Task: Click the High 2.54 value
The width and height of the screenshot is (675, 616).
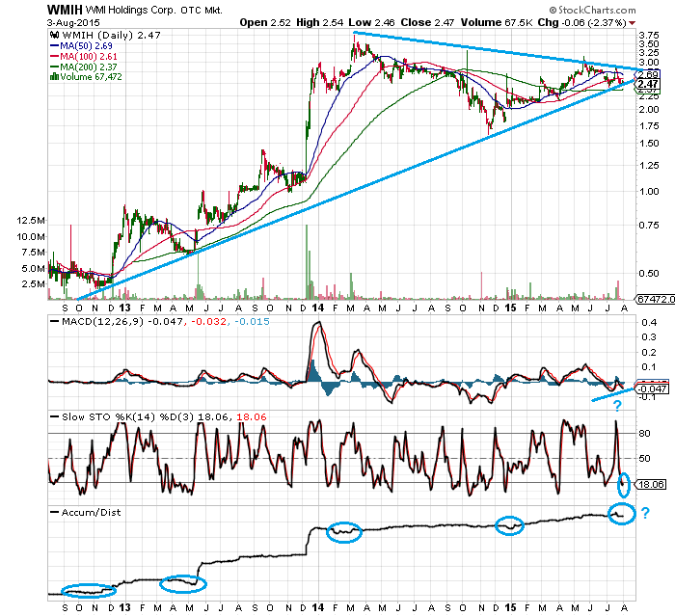Action: (320, 23)
